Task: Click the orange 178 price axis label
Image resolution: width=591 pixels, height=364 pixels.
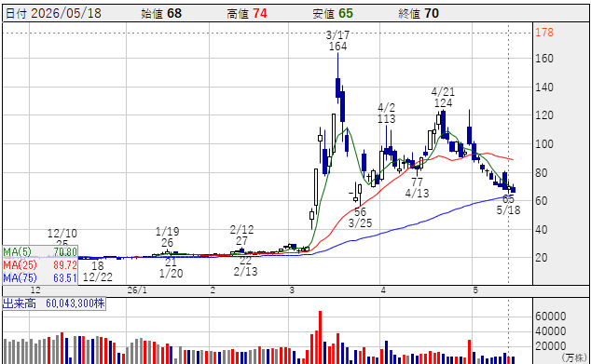Action: (544, 33)
